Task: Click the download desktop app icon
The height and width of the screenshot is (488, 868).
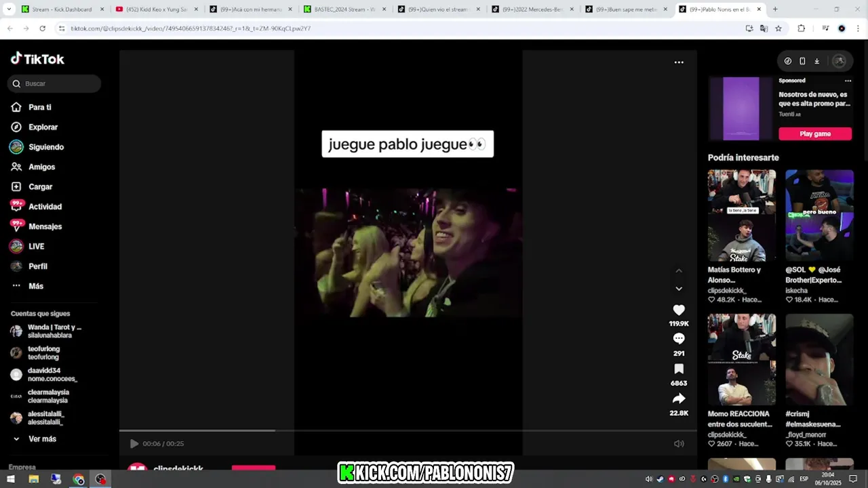Action: pos(816,61)
